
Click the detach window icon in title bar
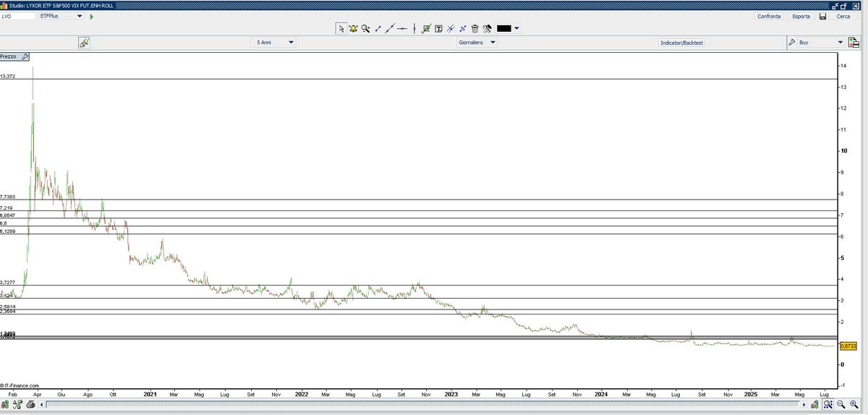coord(844,5)
